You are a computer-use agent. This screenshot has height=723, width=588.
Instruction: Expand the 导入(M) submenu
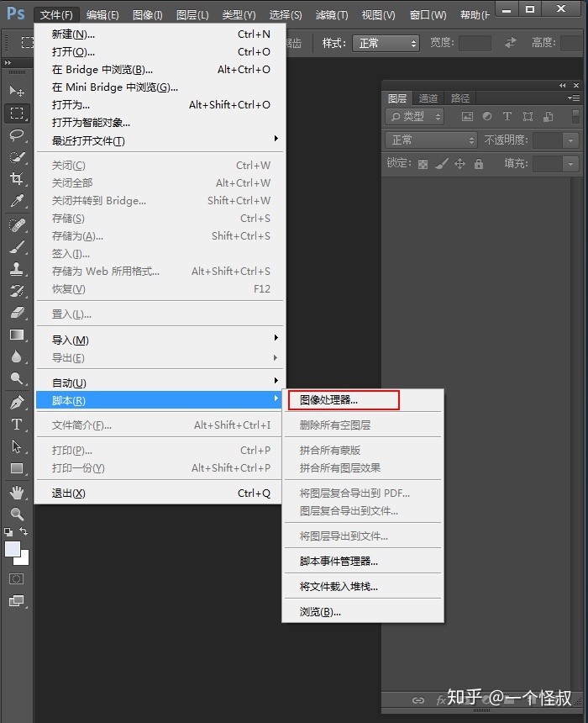(160, 340)
